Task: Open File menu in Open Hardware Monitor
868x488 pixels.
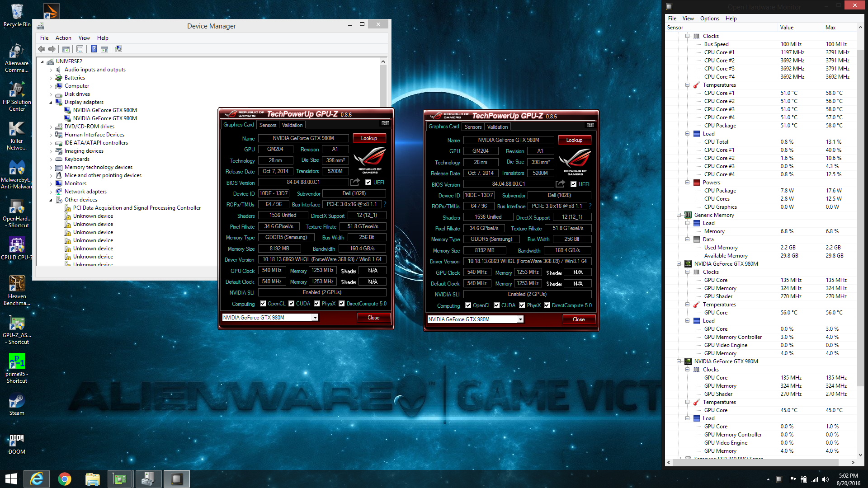Action: 672,19
